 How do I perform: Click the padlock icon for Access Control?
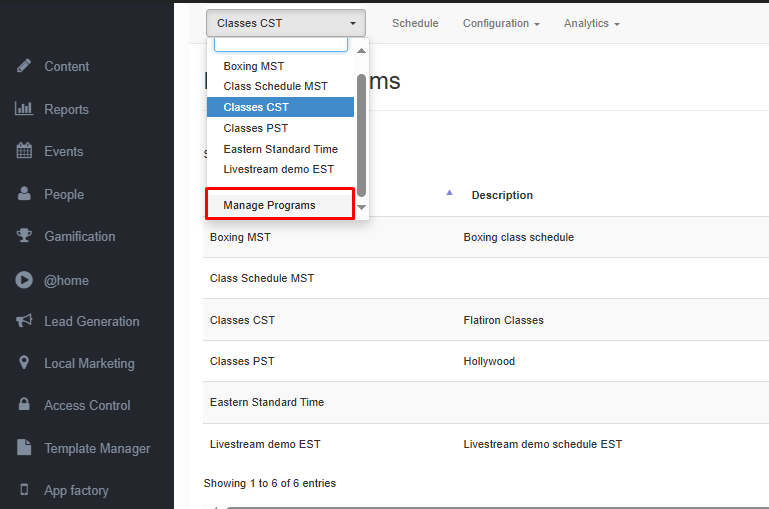(x=24, y=405)
